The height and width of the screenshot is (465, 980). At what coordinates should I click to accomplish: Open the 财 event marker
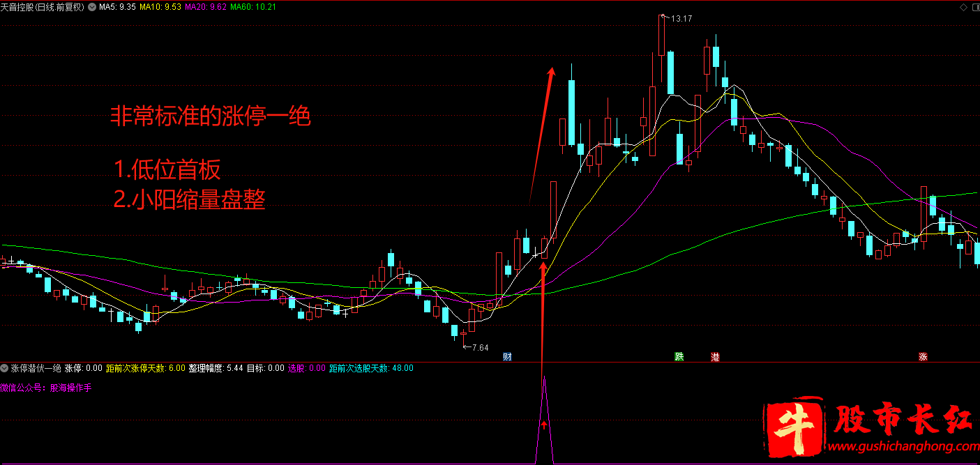tap(508, 357)
